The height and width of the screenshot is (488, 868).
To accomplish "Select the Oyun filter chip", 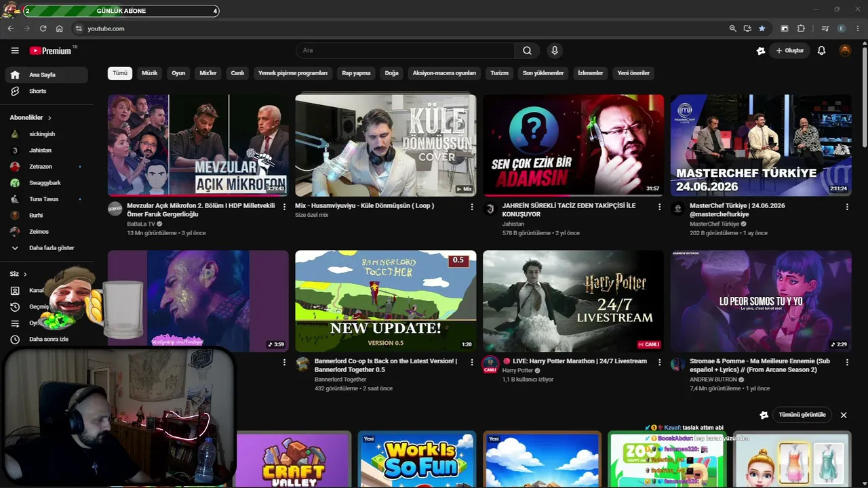I will click(178, 73).
